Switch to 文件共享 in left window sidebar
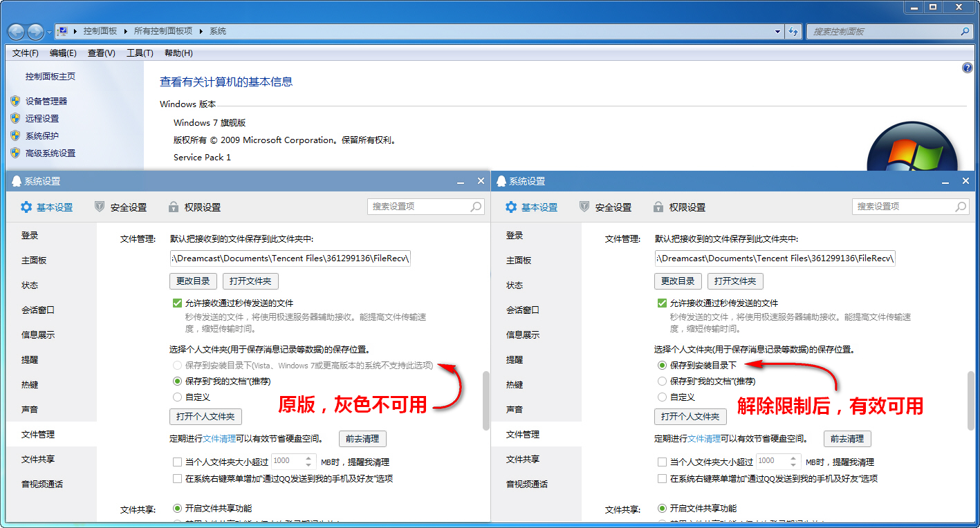 click(38, 460)
